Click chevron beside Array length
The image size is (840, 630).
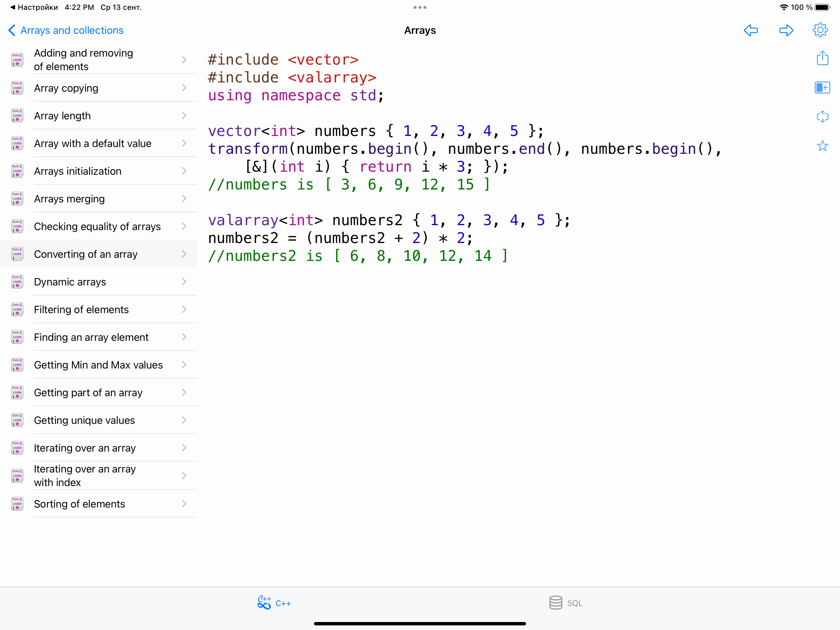coord(184,116)
